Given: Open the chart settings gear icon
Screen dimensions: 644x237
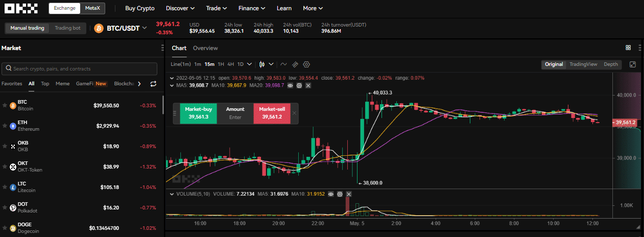Looking at the screenshot, I should coord(307,64).
